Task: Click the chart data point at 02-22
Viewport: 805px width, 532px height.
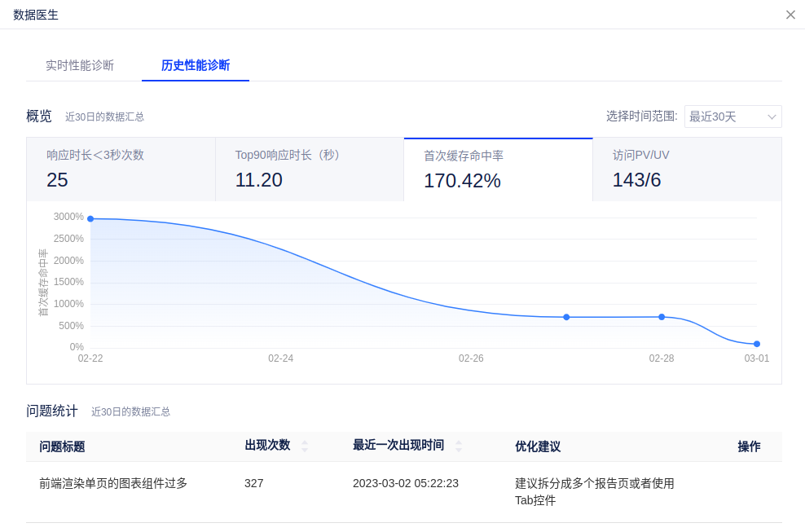Action: coord(90,218)
